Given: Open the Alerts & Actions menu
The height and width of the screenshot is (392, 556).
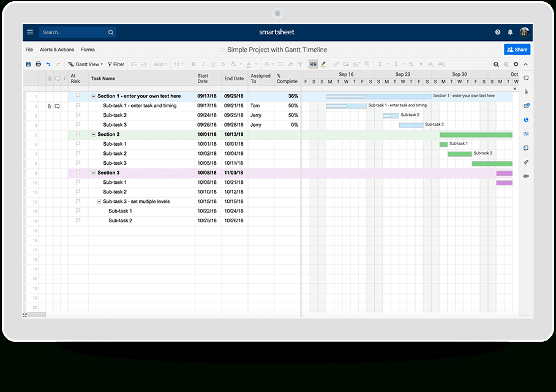Looking at the screenshot, I should point(57,50).
